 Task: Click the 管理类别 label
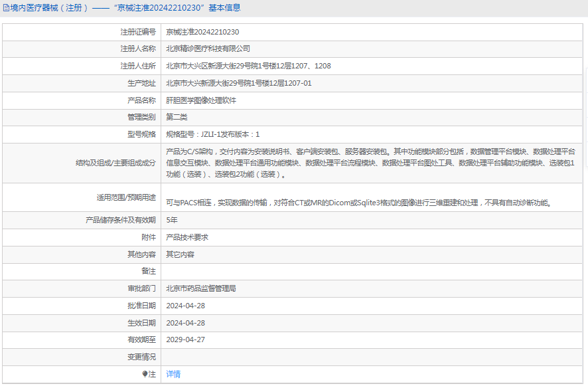[x=141, y=117]
